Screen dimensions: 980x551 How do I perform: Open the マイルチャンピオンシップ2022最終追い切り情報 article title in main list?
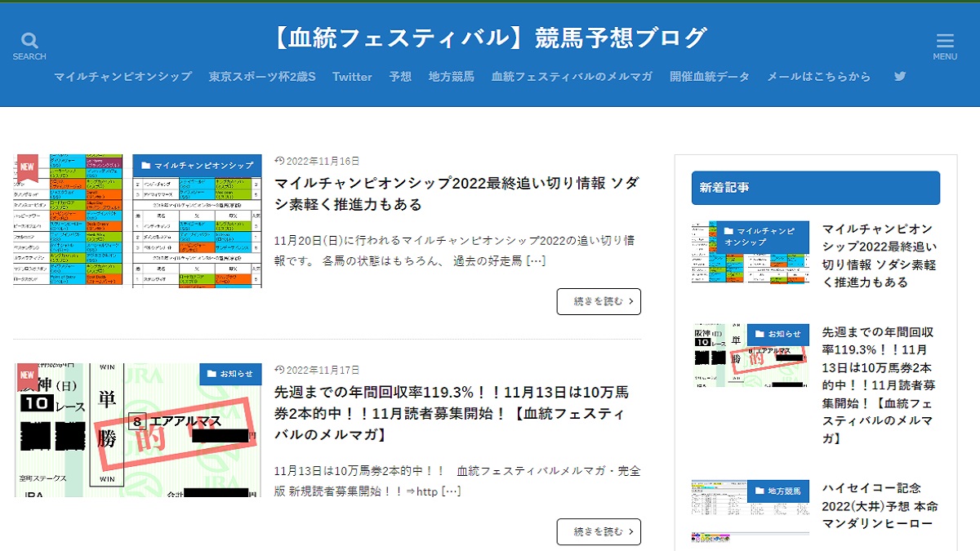tap(457, 193)
